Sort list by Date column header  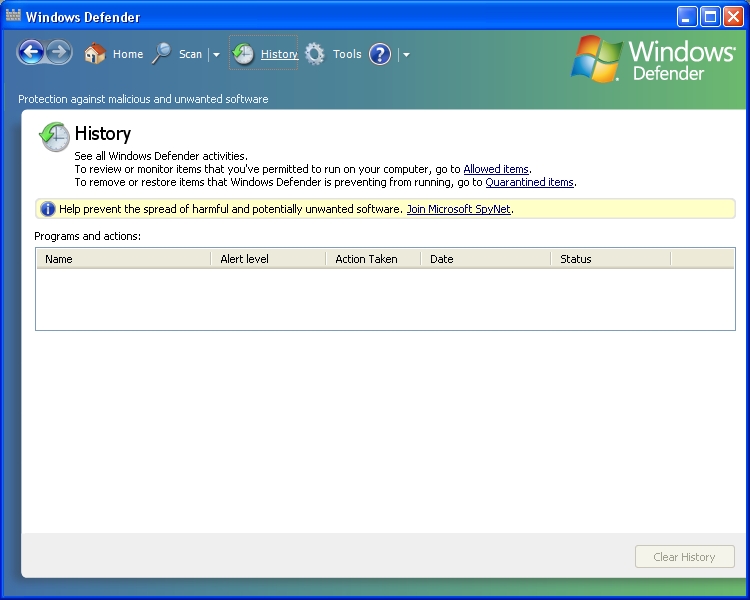(x=441, y=259)
